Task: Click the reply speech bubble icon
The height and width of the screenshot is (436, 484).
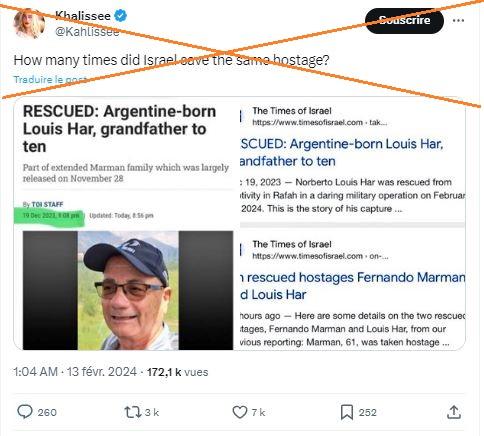Action: click(x=25, y=412)
